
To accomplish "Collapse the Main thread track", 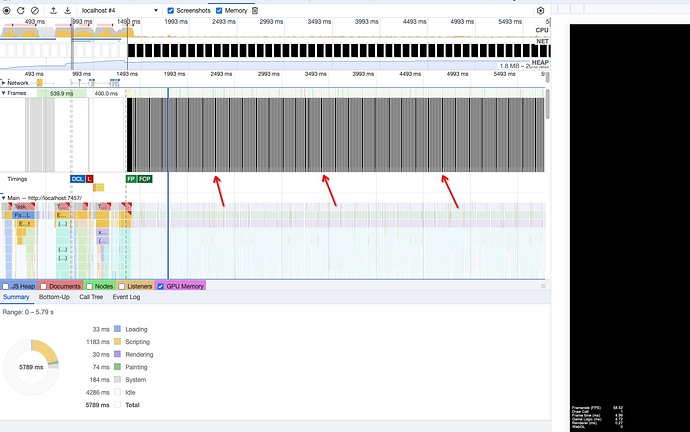I will coord(4,198).
